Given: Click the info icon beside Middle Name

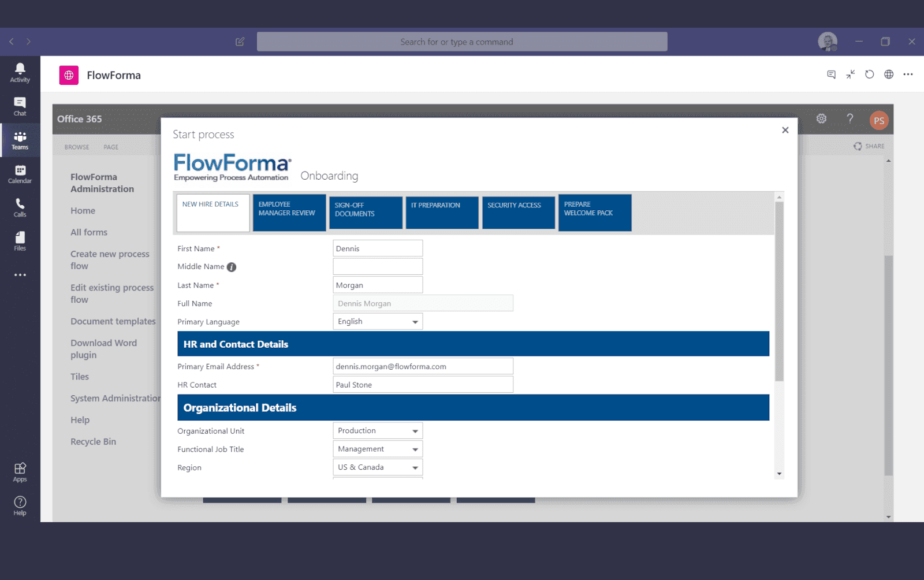Looking at the screenshot, I should pos(230,267).
